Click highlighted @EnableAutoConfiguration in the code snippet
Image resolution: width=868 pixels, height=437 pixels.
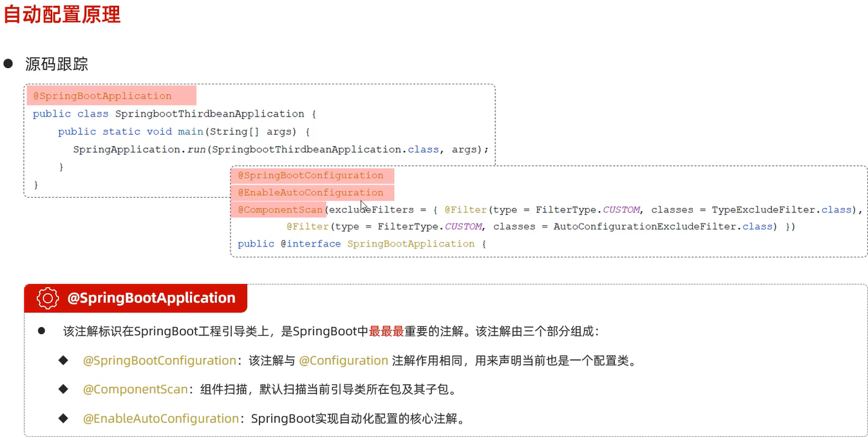pos(310,192)
